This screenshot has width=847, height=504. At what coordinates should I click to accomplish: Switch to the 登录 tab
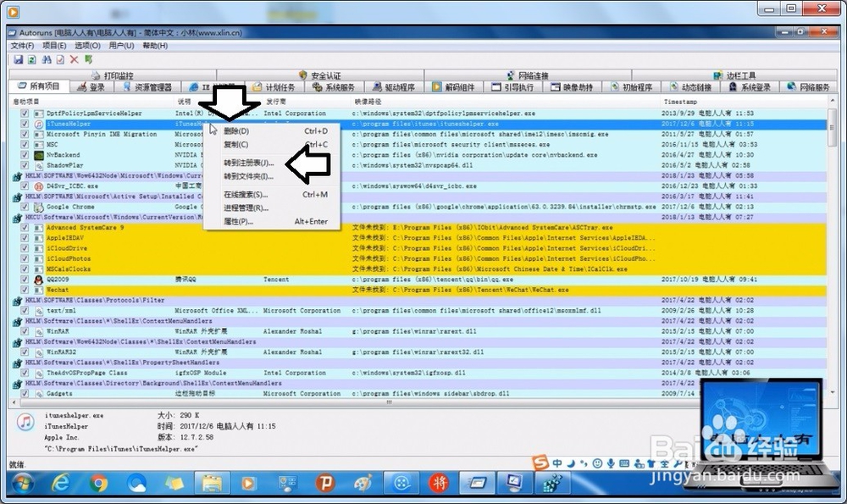click(91, 87)
